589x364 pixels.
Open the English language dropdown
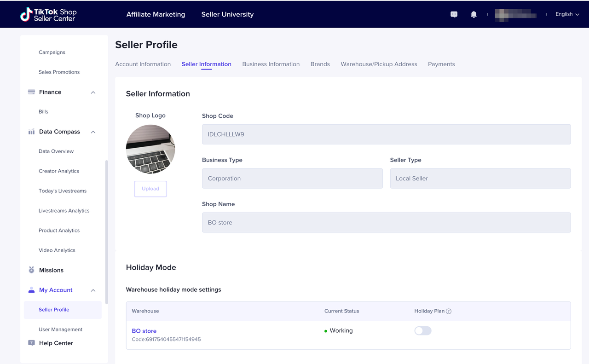567,14
